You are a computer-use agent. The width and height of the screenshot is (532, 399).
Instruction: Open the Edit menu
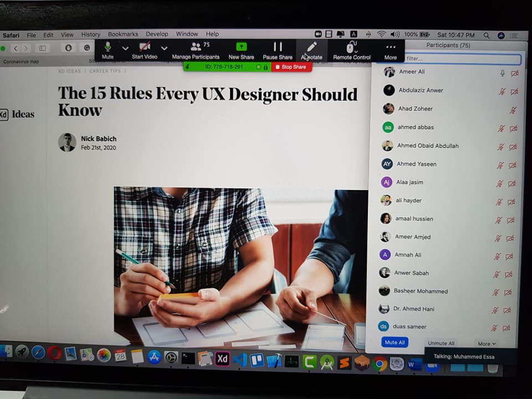(x=48, y=35)
